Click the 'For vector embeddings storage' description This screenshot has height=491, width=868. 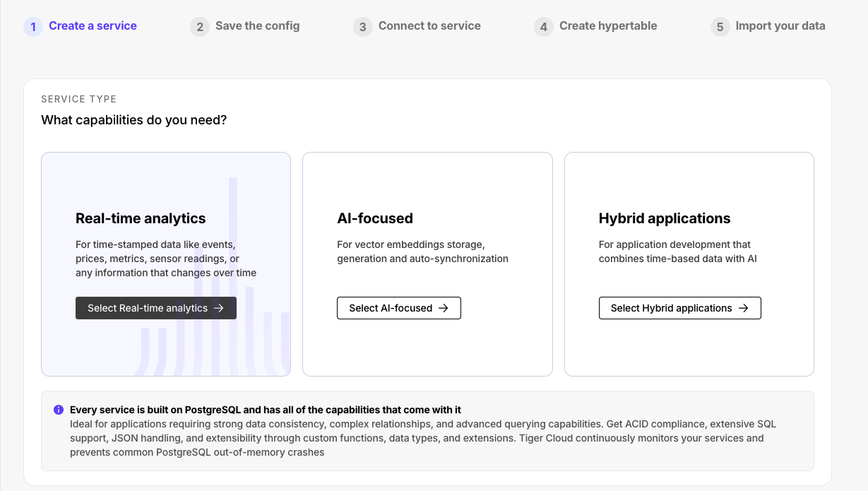(x=423, y=252)
